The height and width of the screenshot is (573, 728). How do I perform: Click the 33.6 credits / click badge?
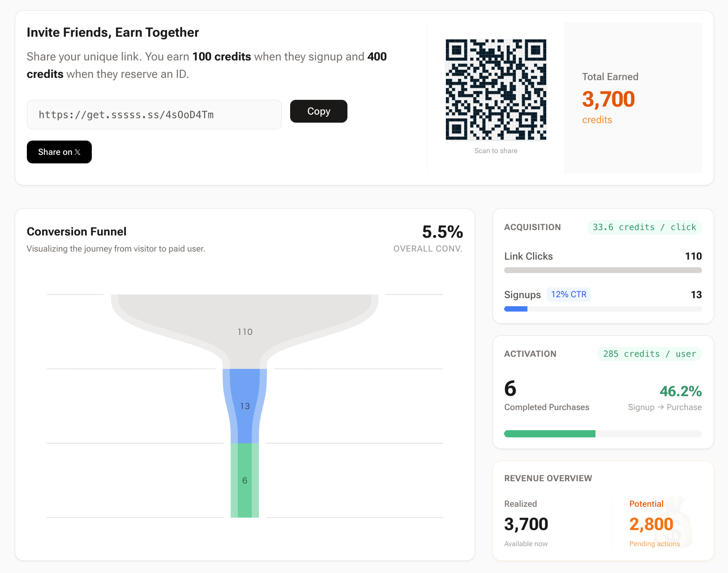coord(644,227)
